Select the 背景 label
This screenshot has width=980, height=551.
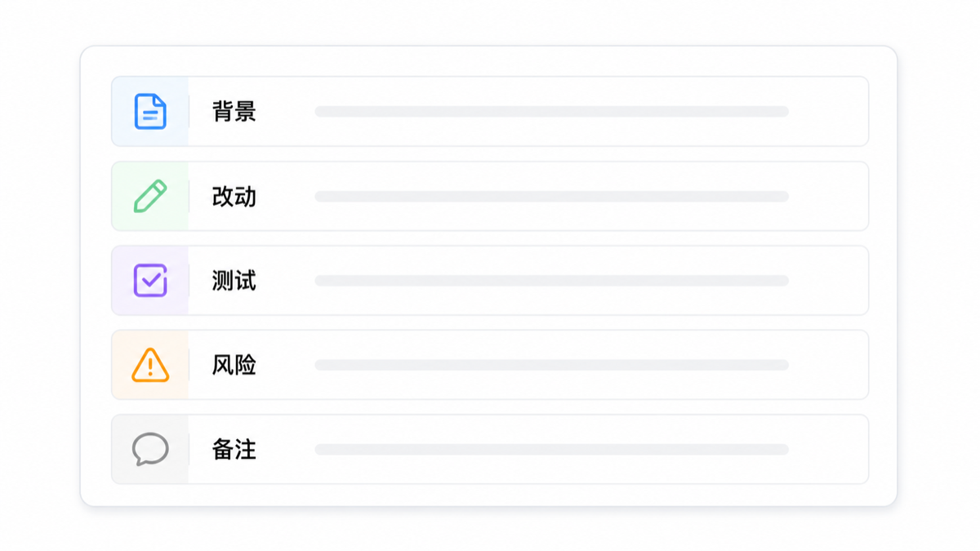tap(234, 112)
